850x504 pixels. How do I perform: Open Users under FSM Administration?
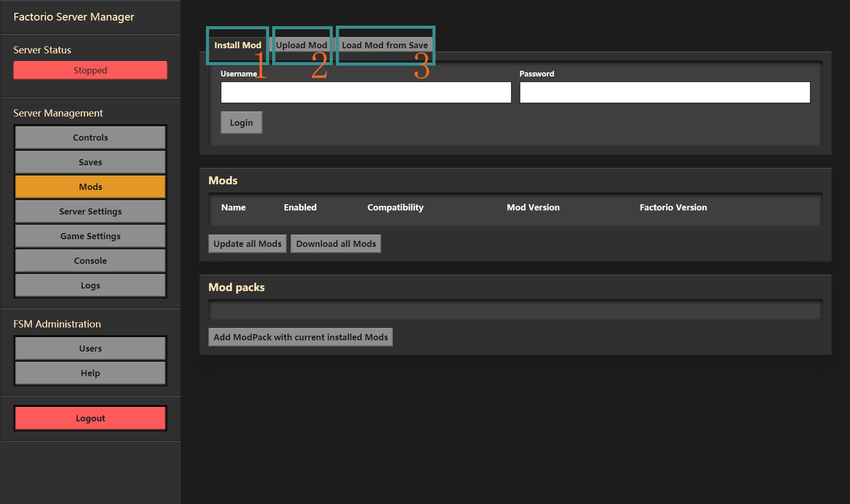pyautogui.click(x=90, y=348)
